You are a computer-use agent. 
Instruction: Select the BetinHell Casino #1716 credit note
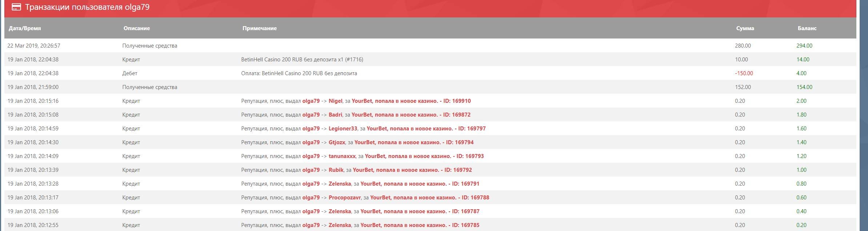point(302,60)
